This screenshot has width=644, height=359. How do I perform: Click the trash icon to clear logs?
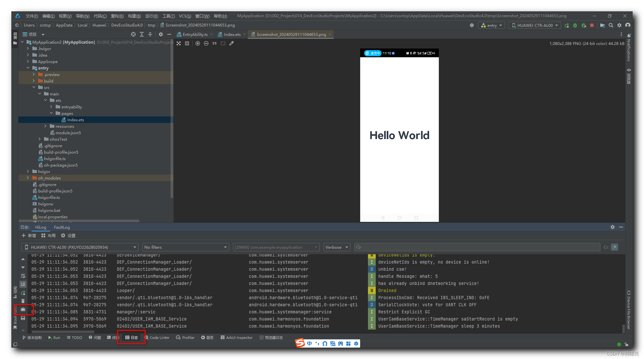23,301
